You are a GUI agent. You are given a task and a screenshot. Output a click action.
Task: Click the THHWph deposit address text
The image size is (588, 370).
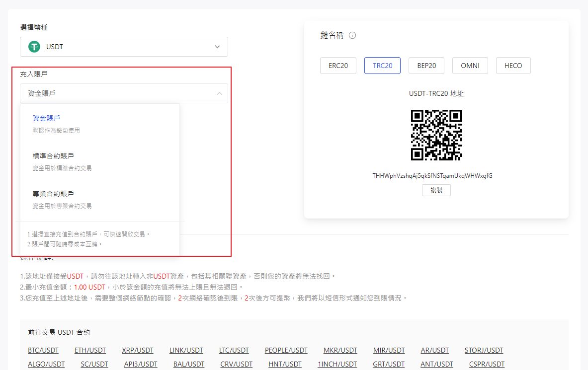(x=432, y=176)
